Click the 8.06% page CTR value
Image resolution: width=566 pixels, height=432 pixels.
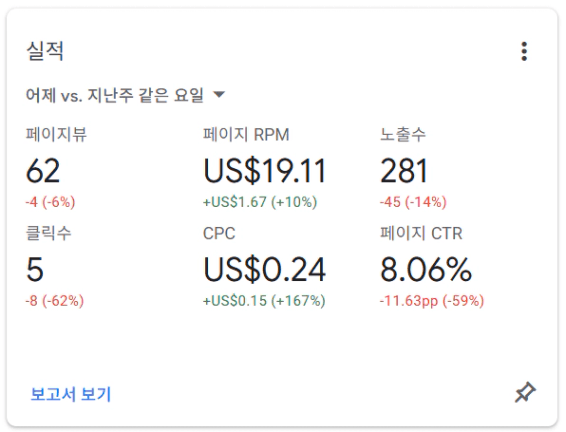coord(426,269)
